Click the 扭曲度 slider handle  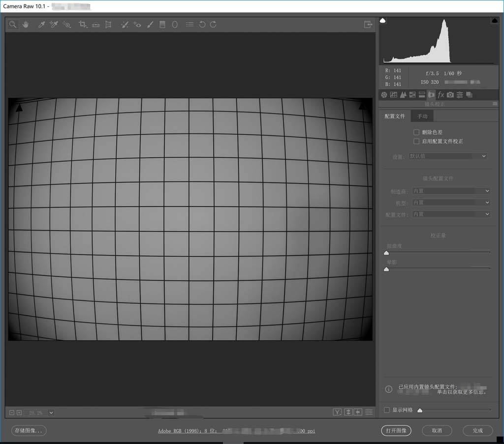[386, 253]
